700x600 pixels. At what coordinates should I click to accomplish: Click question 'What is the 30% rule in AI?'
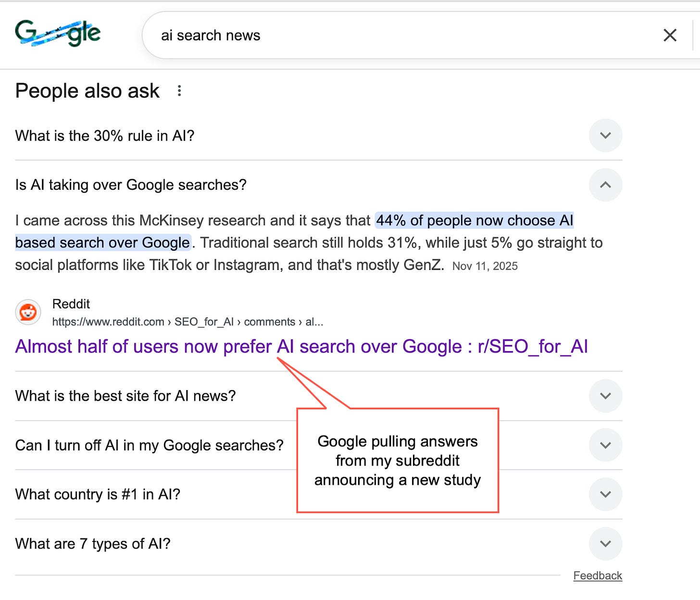[105, 136]
